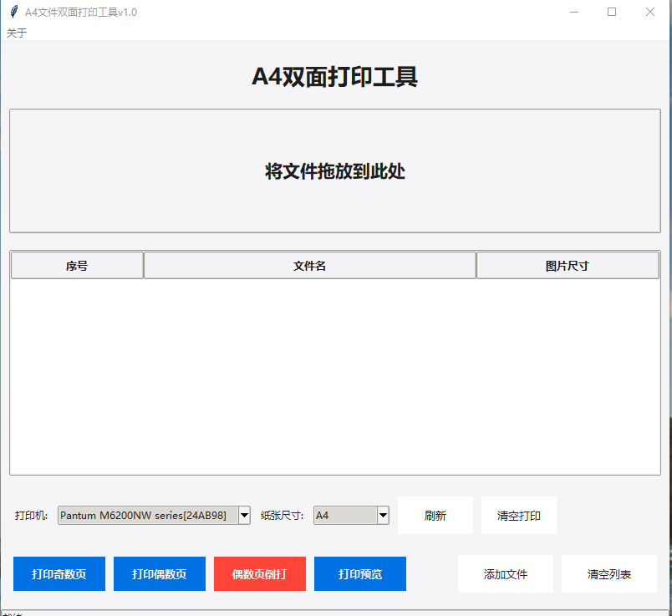
Task: Click the A4双面打印工具 title text
Action: tap(334, 76)
